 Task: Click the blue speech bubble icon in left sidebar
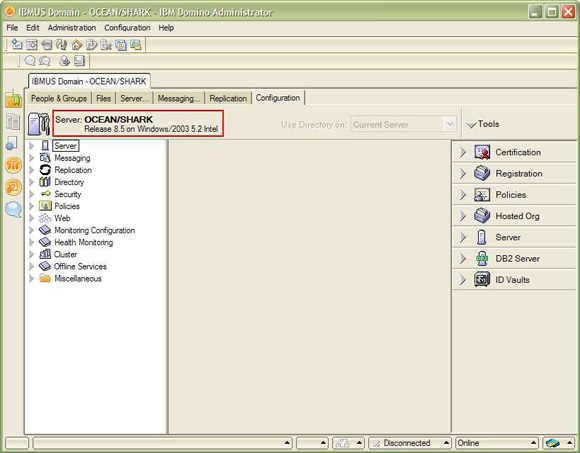(x=13, y=210)
